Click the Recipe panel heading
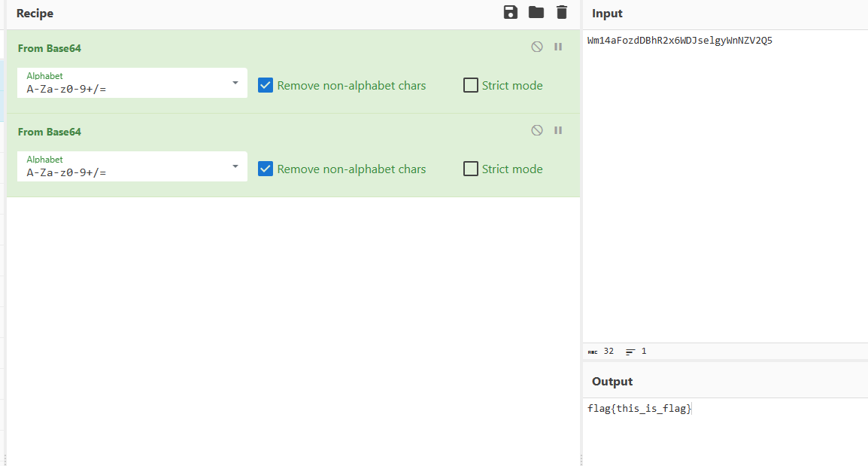Viewport: 868px width, 466px height. click(35, 14)
